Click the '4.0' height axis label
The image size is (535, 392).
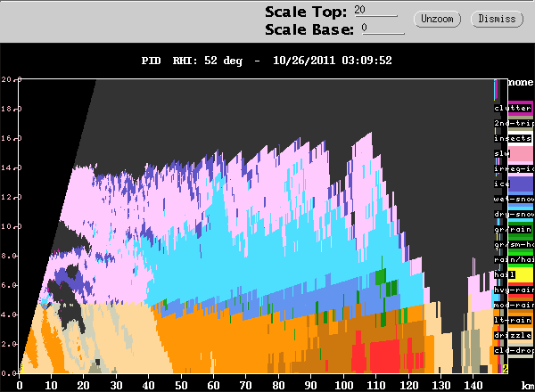[x=9, y=314]
